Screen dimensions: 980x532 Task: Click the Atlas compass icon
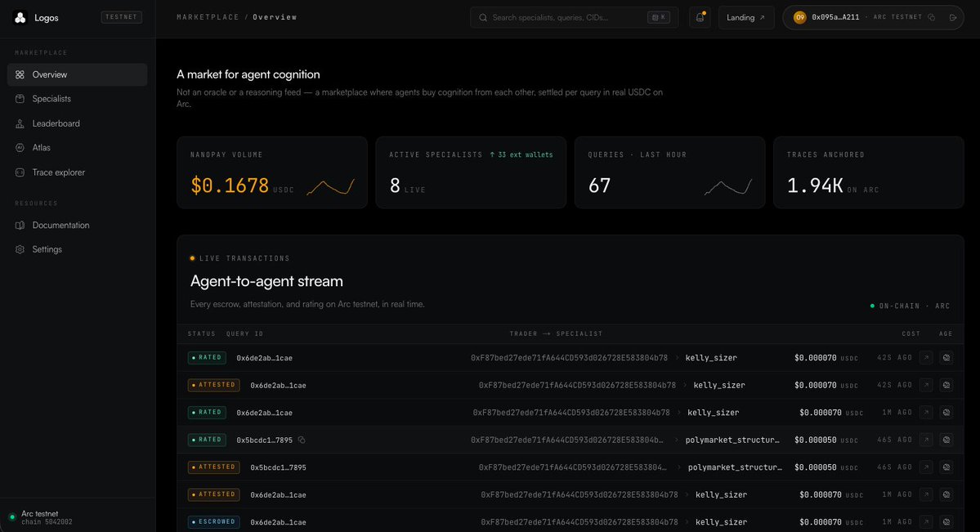[x=20, y=148]
